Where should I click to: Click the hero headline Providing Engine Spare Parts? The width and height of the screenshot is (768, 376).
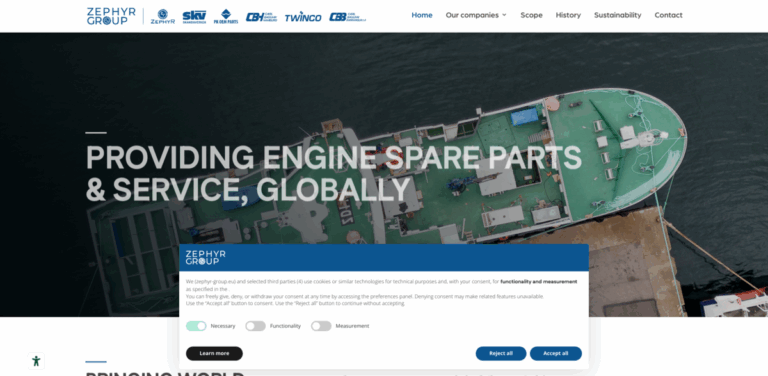coord(333,174)
